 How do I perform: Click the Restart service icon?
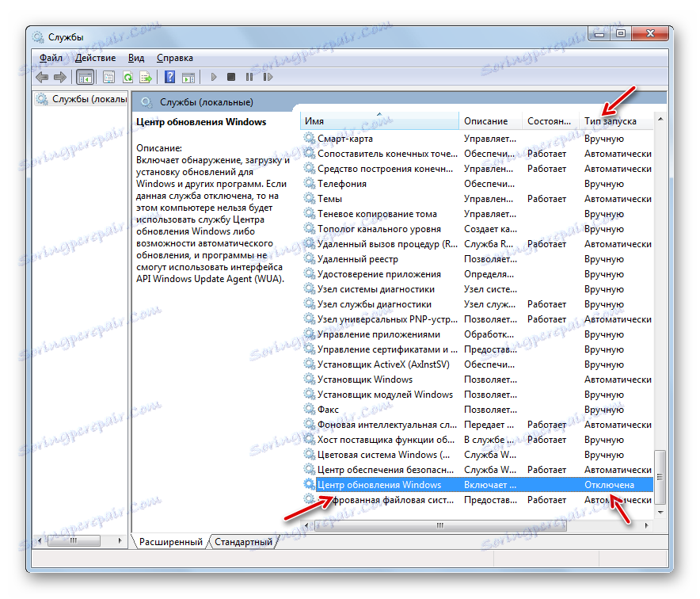[268, 77]
